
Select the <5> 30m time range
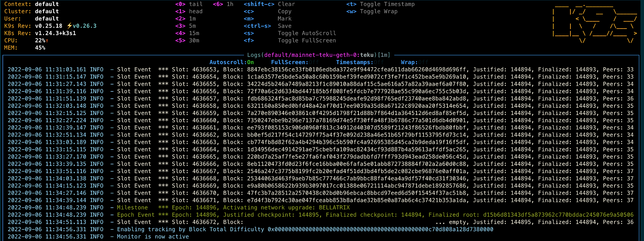pyautogui.click(x=187, y=40)
